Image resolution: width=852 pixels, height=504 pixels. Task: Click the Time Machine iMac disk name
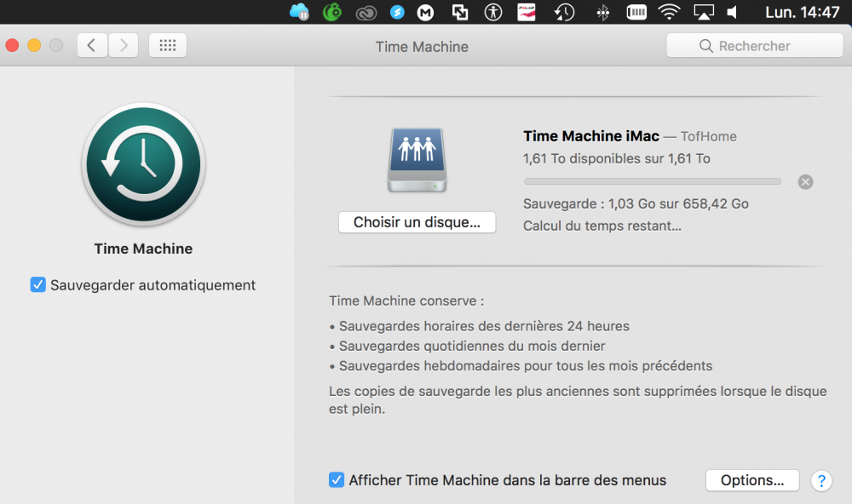591,135
